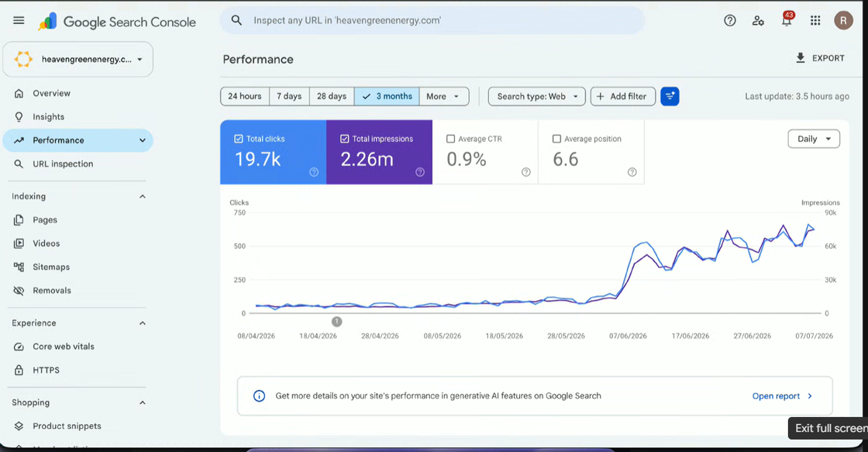868x452 pixels.
Task: Click the Core web vitals gauge icon
Action: (19, 347)
